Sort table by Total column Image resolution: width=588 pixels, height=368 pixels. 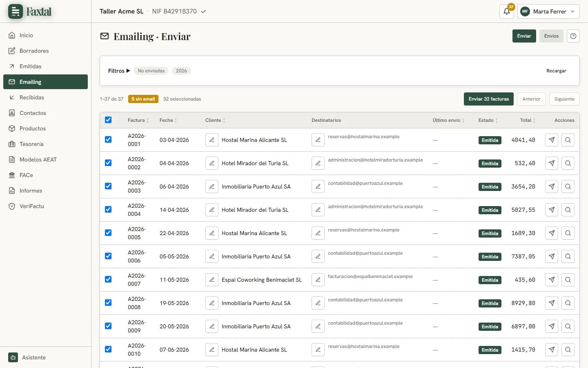(528, 120)
